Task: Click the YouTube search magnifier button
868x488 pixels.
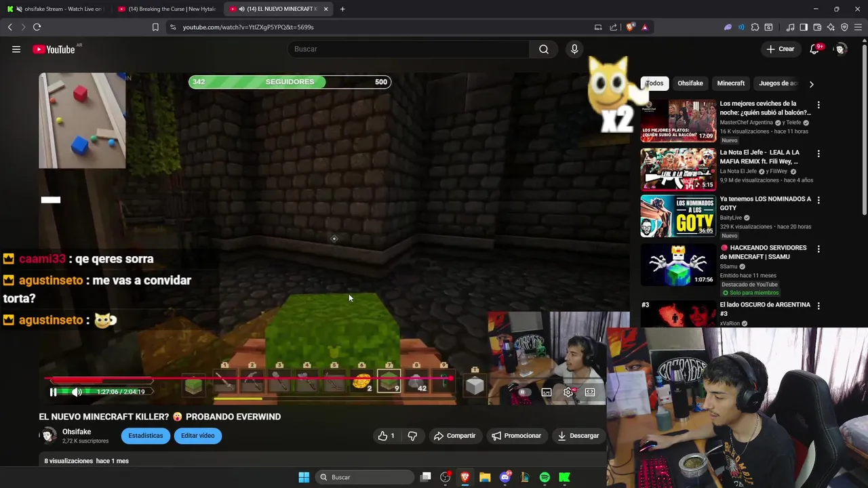Action: click(544, 49)
